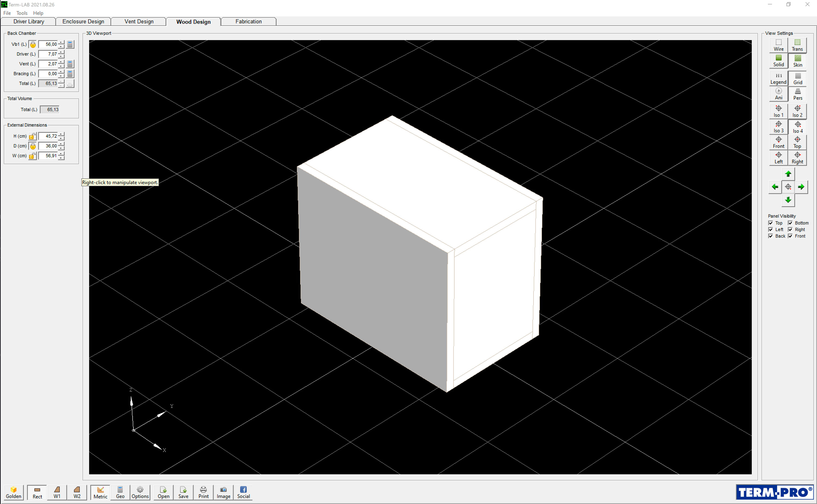Uncheck Back panel visibility
The height and width of the screenshot is (504, 817).
pyautogui.click(x=771, y=236)
